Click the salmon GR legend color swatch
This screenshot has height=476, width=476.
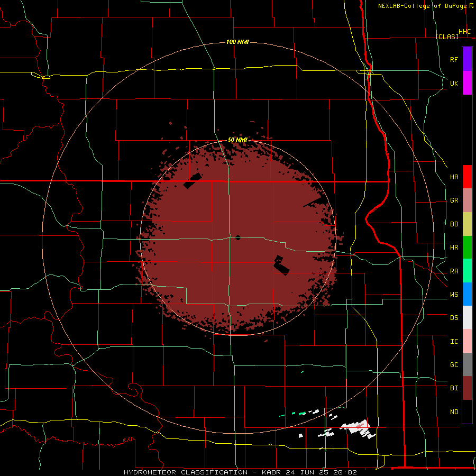click(x=467, y=200)
